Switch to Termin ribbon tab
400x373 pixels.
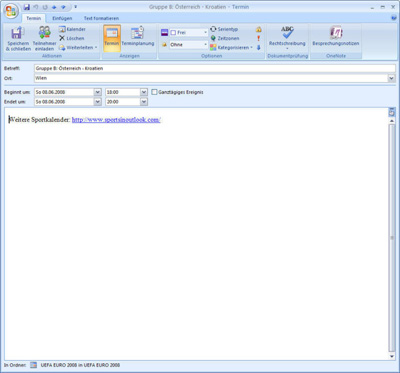click(x=34, y=18)
